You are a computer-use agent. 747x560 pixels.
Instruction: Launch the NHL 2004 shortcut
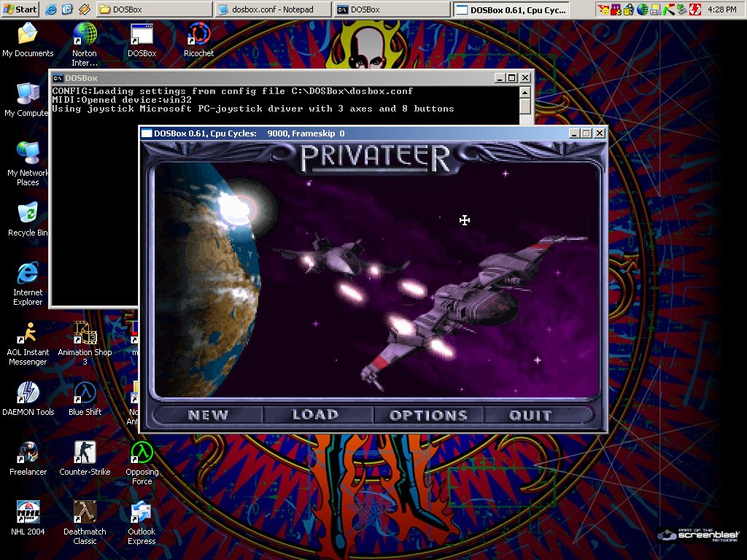click(x=27, y=513)
